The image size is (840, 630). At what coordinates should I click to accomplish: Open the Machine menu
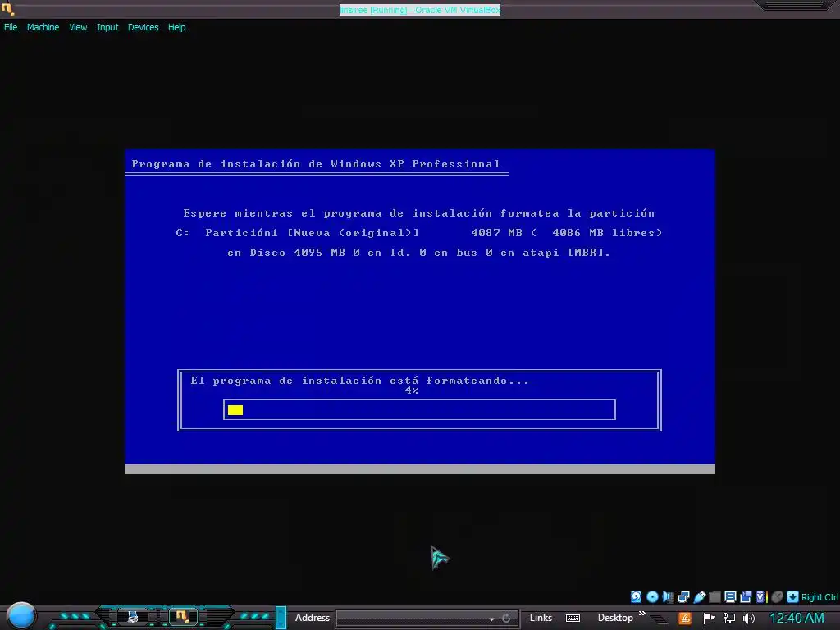coord(43,27)
